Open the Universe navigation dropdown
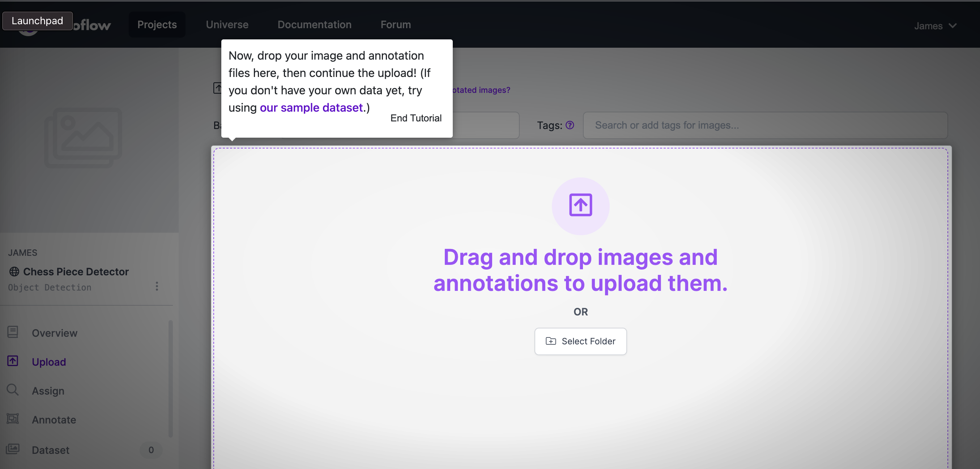 (x=227, y=24)
